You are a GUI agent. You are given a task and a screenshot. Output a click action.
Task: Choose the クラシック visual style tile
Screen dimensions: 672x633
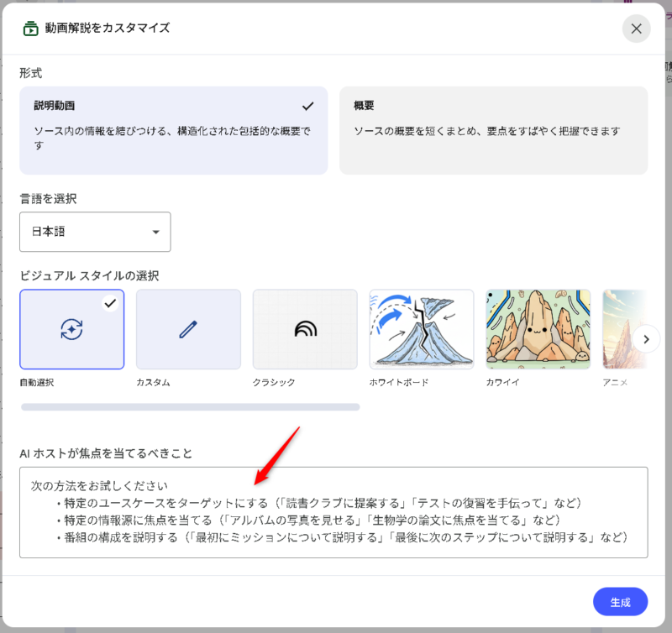click(x=305, y=329)
